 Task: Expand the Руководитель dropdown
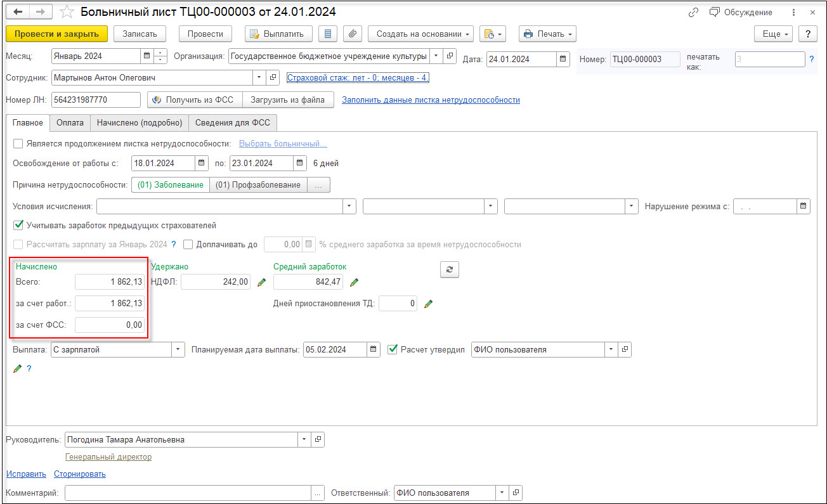(304, 439)
